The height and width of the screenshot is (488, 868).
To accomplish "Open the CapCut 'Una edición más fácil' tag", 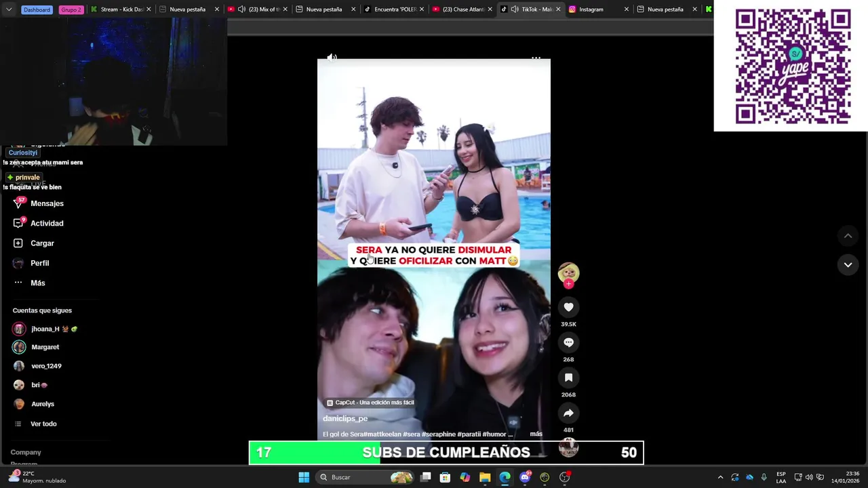I will click(370, 403).
